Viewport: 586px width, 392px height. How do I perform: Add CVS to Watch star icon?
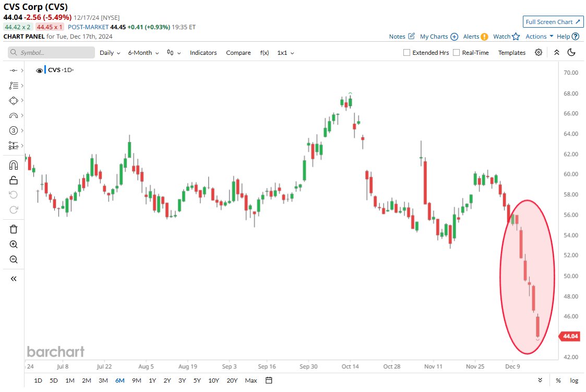516,36
